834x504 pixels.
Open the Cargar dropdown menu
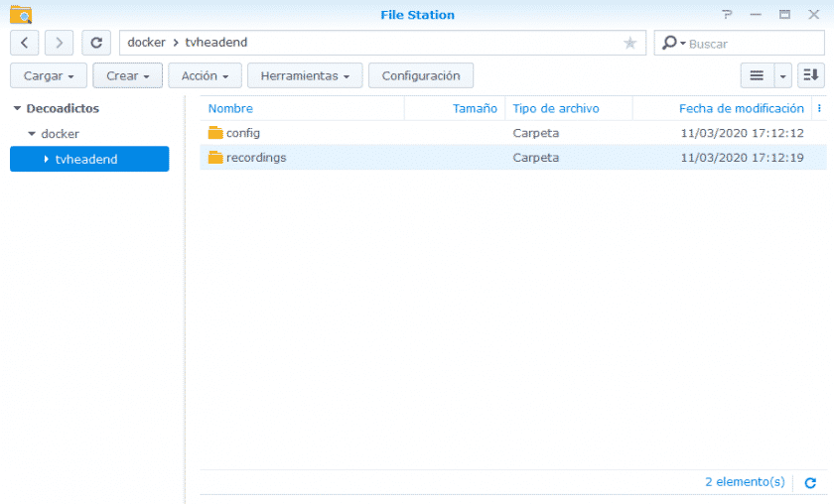click(x=49, y=75)
